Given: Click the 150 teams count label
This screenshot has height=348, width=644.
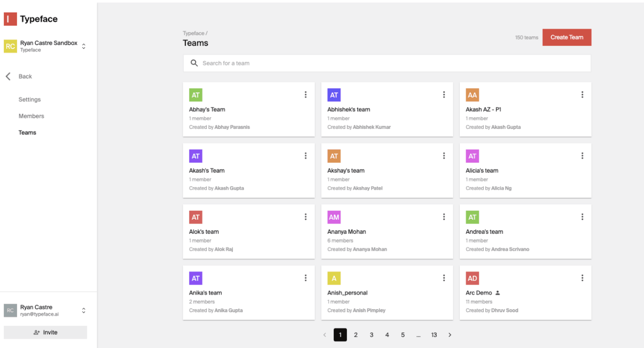Looking at the screenshot, I should pyautogui.click(x=527, y=37).
